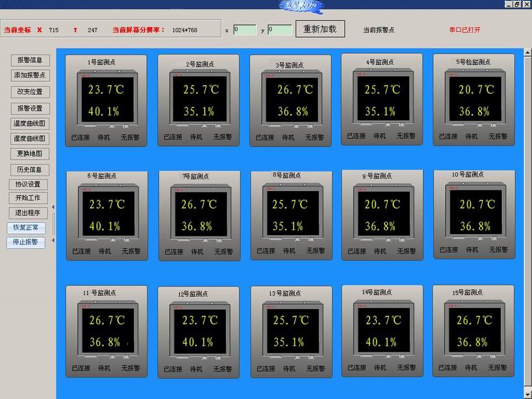Select the 10号监测点 monitor display
This screenshot has width=532, height=399.
[476, 212]
